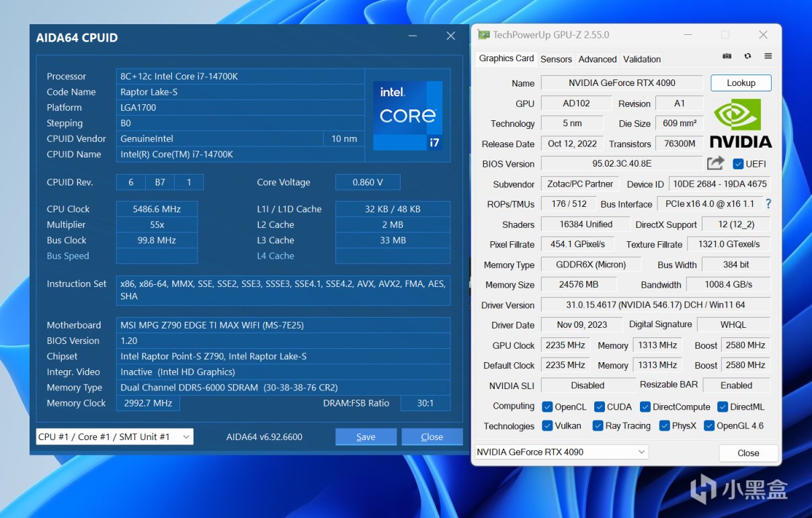Expand the NVIDIA GeForce RTX 4090 dropdown

coord(561,452)
